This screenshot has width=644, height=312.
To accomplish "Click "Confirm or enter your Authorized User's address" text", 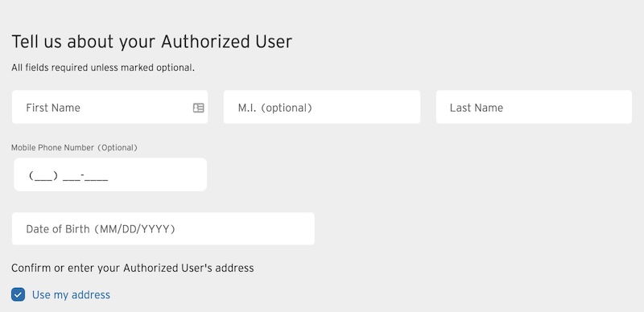I will (x=132, y=268).
